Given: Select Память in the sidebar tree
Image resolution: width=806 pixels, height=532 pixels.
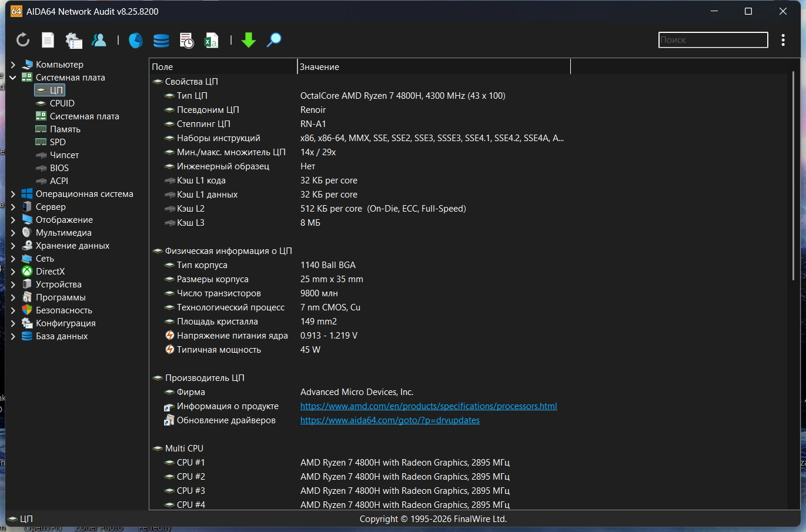Looking at the screenshot, I should point(65,129).
